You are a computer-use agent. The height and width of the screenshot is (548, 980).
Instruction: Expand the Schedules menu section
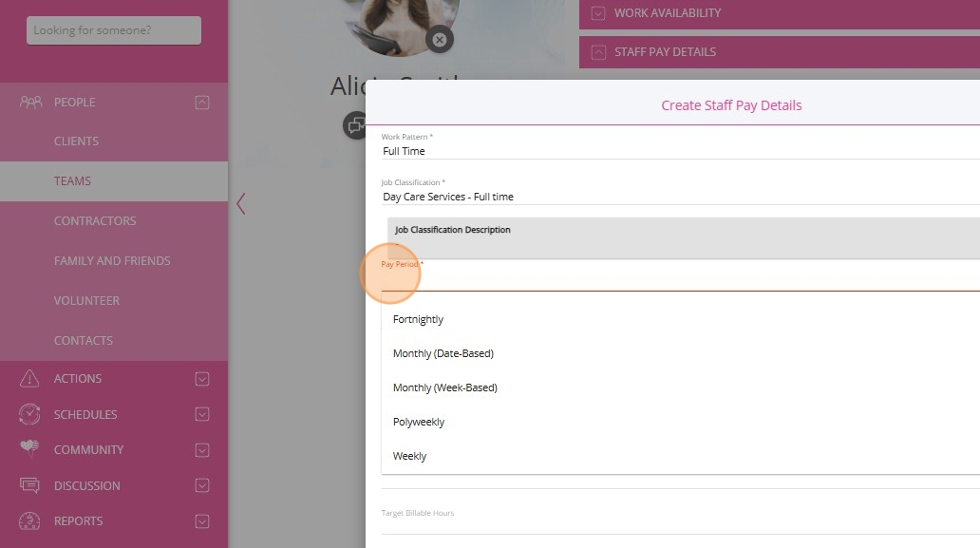[x=202, y=414]
